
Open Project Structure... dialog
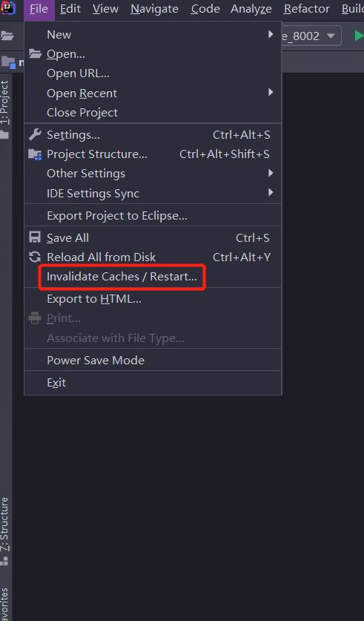click(x=153, y=154)
